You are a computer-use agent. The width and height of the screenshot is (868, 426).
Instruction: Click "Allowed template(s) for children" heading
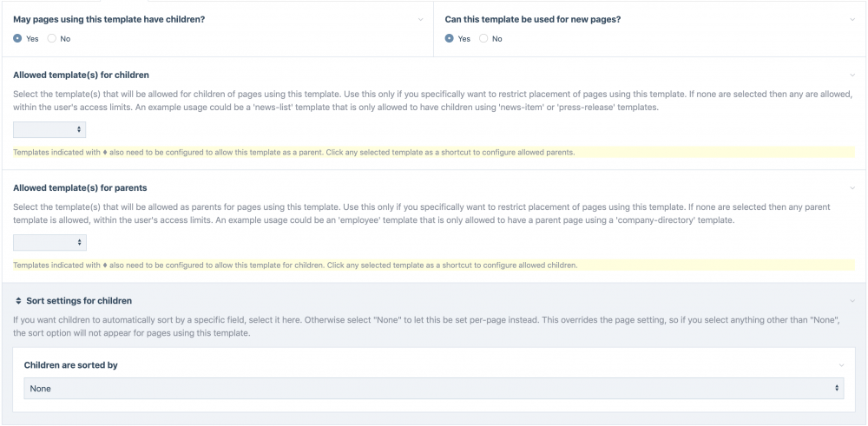[x=81, y=75]
